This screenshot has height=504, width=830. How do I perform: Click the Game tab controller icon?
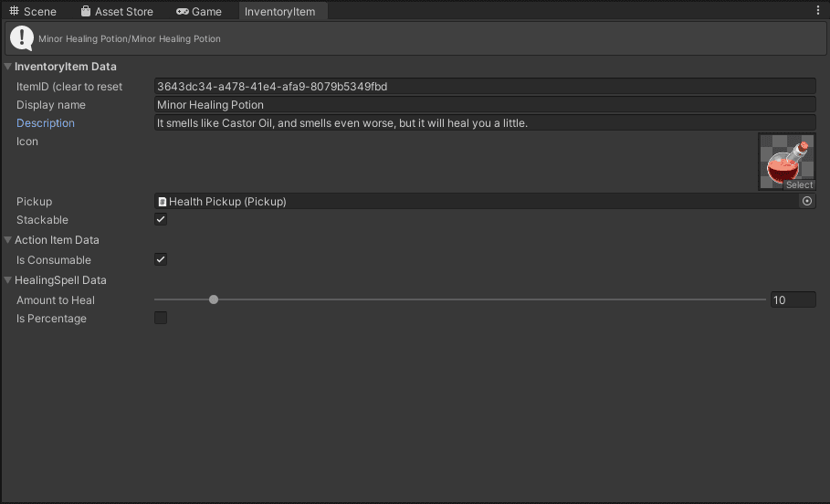pyautogui.click(x=183, y=12)
